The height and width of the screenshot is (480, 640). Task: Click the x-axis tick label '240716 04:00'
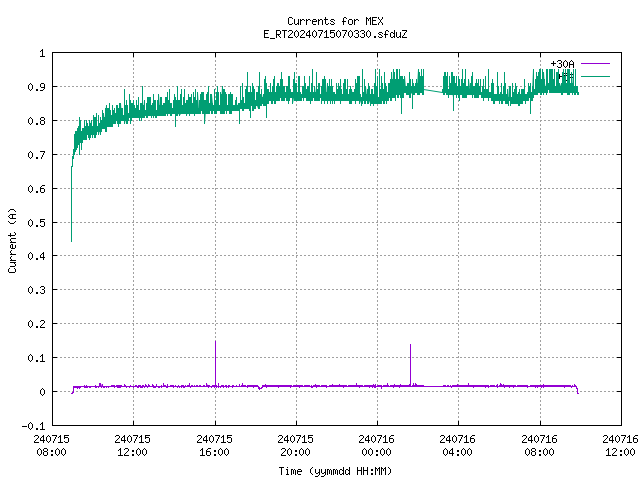[x=458, y=445]
